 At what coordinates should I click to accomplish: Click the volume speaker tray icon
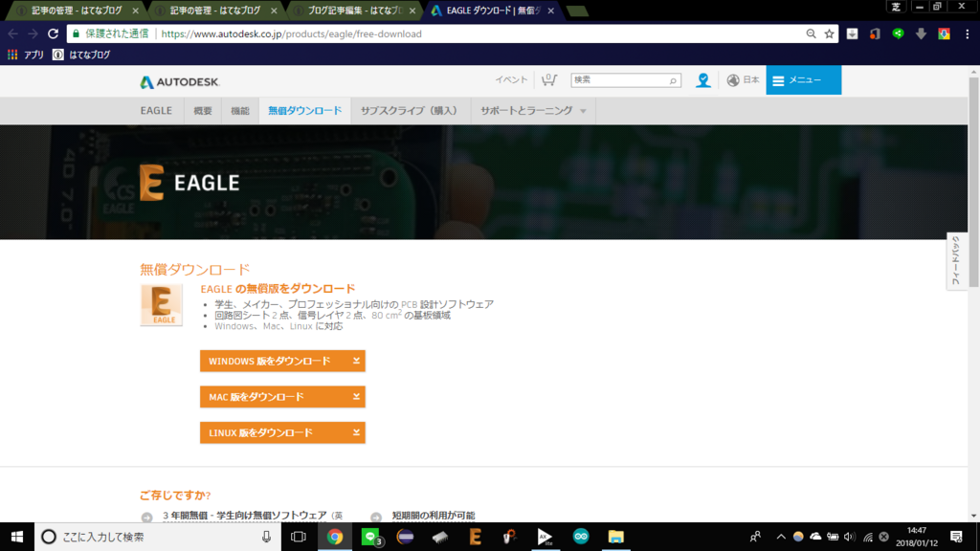click(849, 537)
